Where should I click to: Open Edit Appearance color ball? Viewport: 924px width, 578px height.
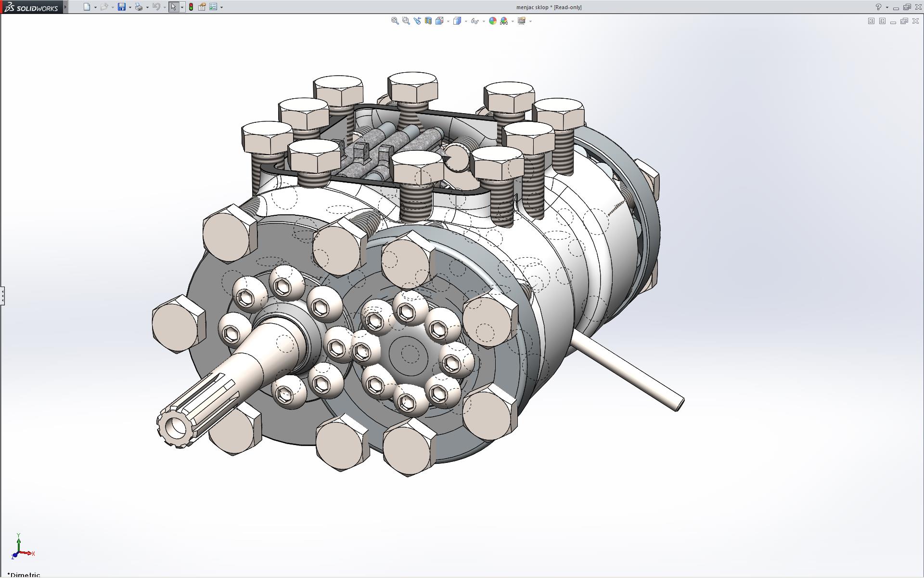492,21
